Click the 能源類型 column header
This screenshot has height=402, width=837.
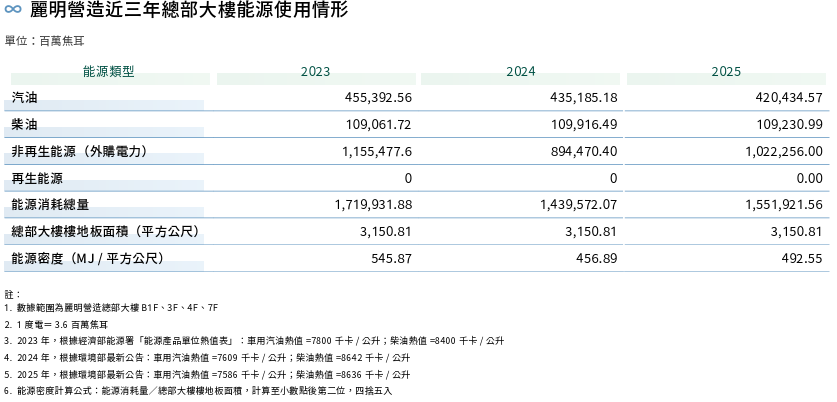[x=109, y=72]
